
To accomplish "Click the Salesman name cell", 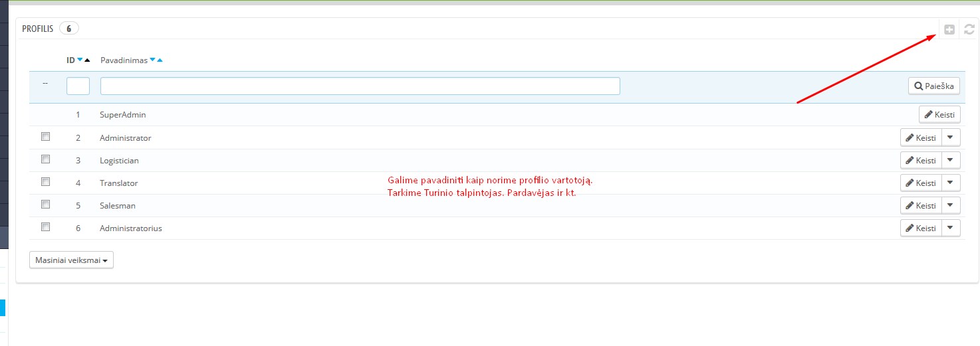I will coord(118,206).
